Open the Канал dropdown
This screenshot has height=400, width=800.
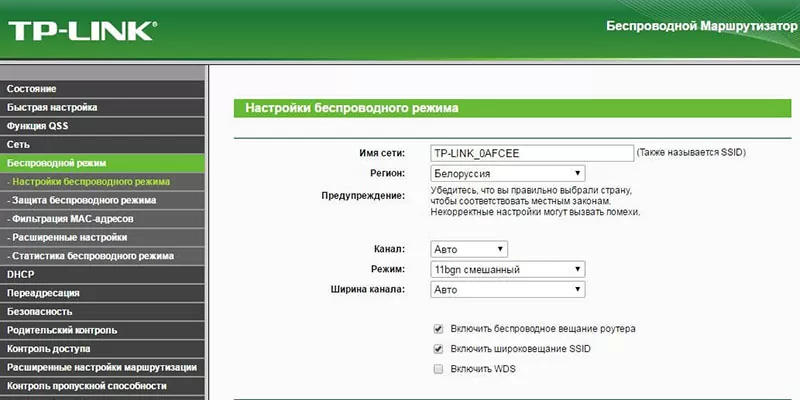pos(469,249)
